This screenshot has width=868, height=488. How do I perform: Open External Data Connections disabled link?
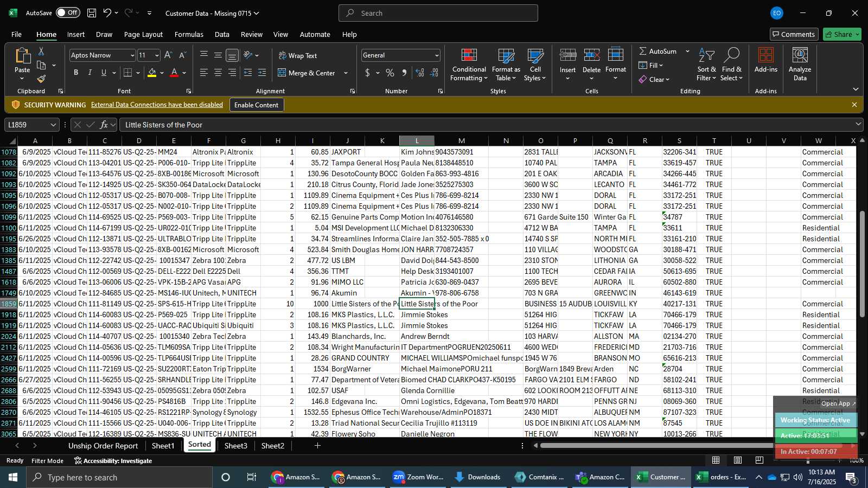157,105
